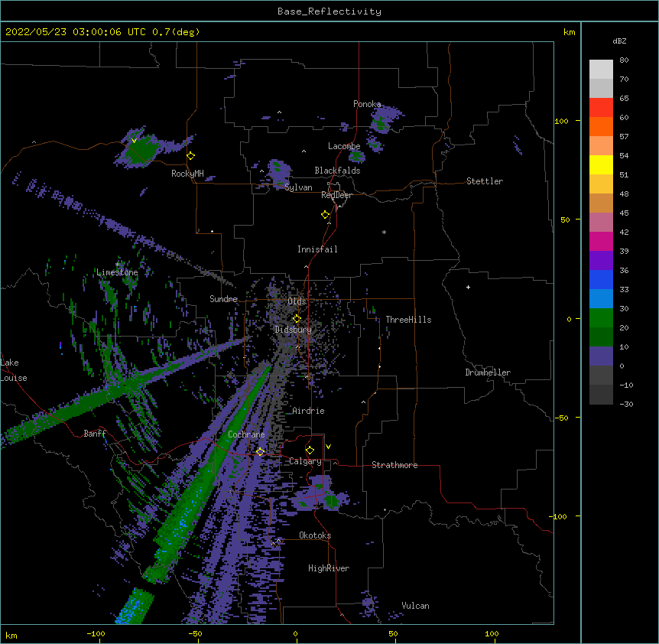Click the Okotoks label
Image resolution: width=659 pixels, height=644 pixels.
[x=315, y=535]
